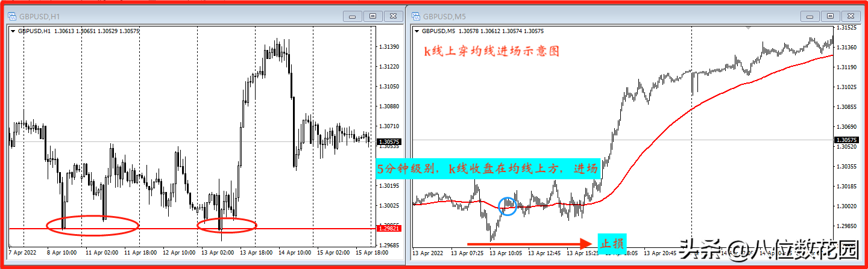868x269 pixels.
Task: Expand the triangle beside GBPUSD,H1 chart header
Action: (x=13, y=31)
